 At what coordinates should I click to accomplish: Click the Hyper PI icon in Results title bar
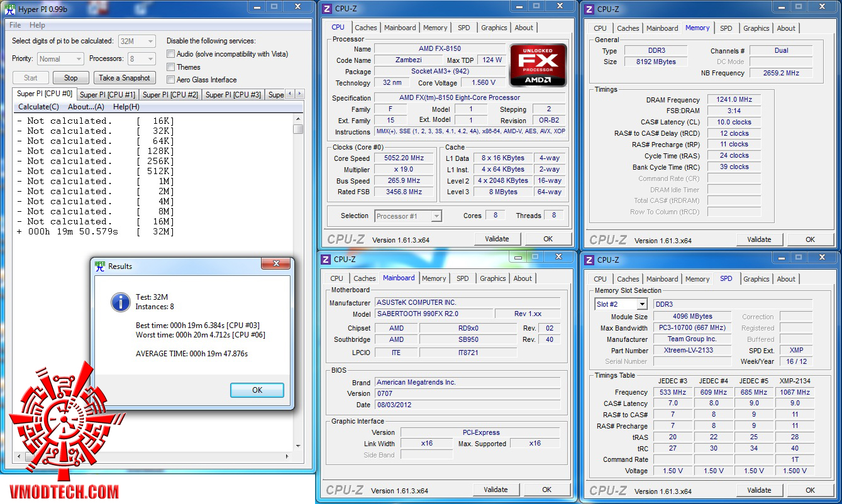tap(100, 266)
